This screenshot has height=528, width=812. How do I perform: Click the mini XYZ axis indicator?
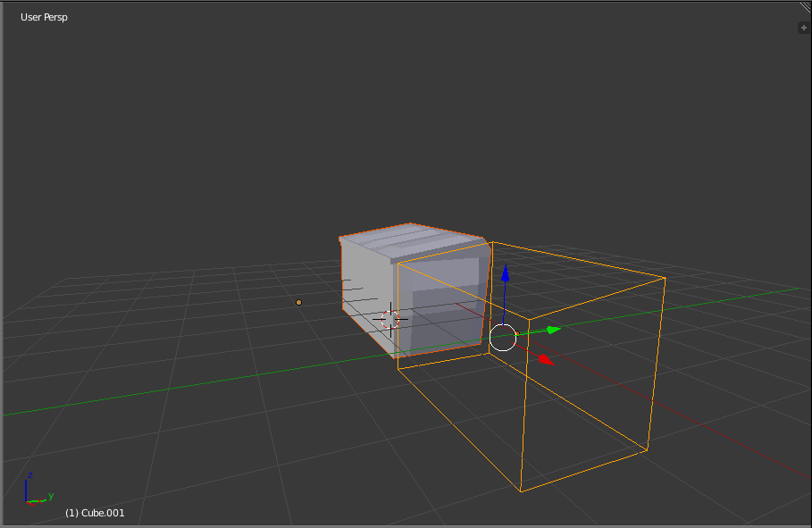pos(38,489)
